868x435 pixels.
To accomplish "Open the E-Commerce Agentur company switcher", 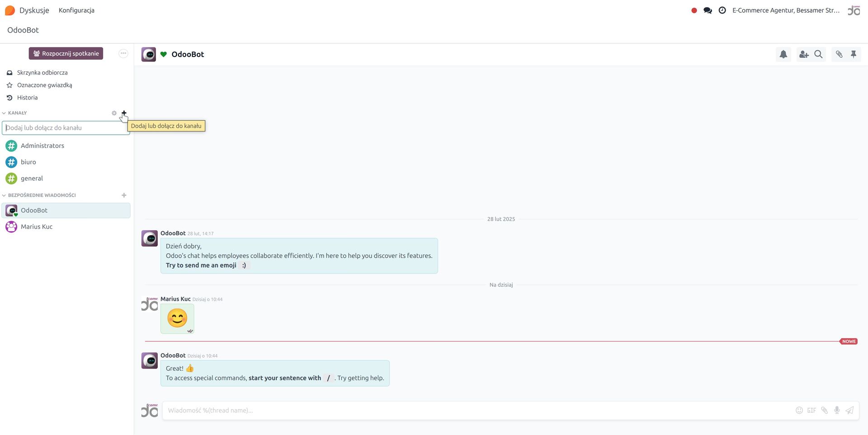I will tap(786, 10).
